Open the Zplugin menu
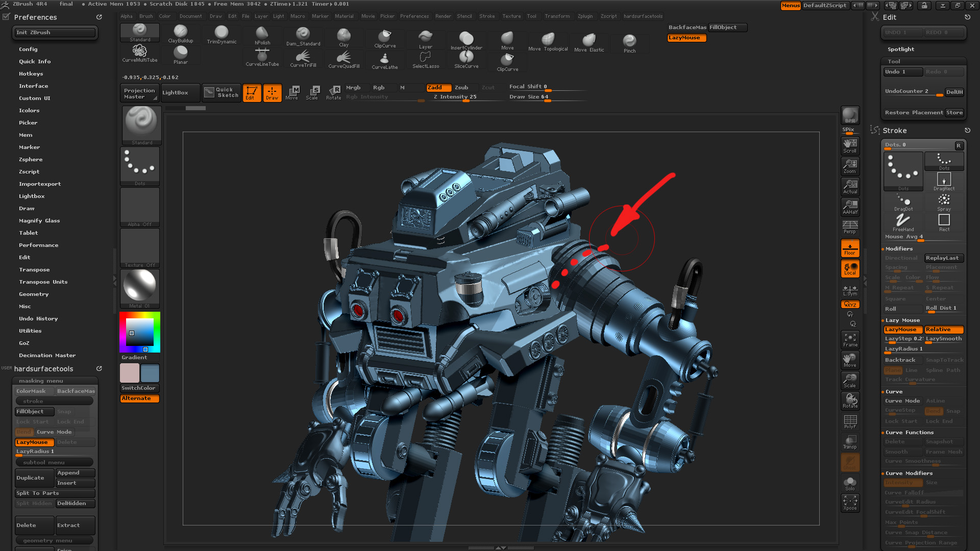 pos(585,16)
